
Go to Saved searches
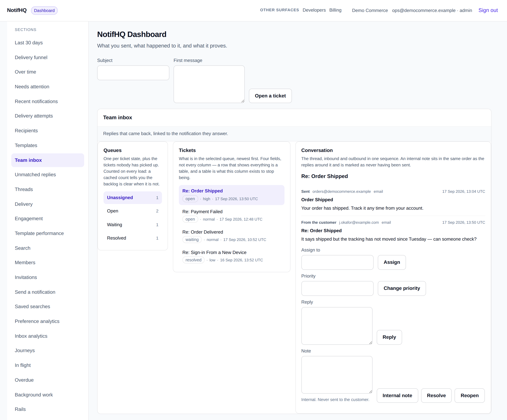(48, 306)
